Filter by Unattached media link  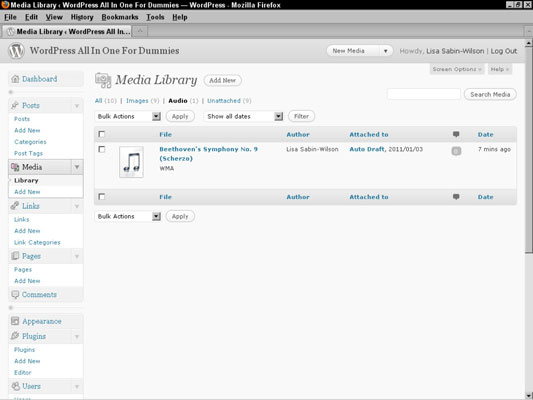(x=224, y=101)
